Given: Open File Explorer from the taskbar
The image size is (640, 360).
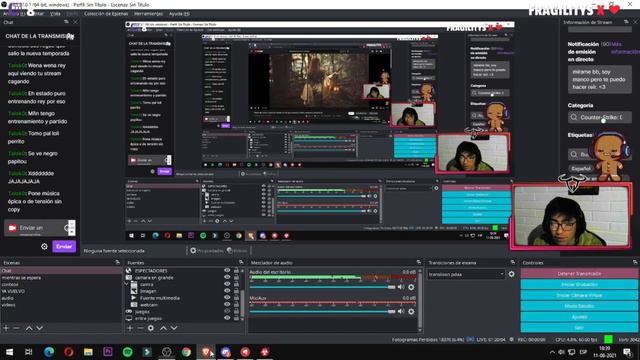Looking at the screenshot, I should coord(88,352).
